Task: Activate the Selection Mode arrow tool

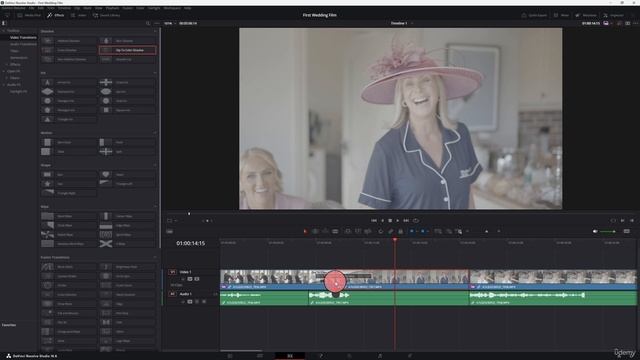Action: coord(305,231)
